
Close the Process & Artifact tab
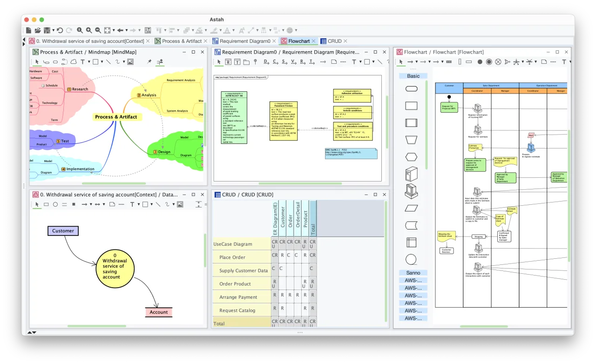[205, 41]
